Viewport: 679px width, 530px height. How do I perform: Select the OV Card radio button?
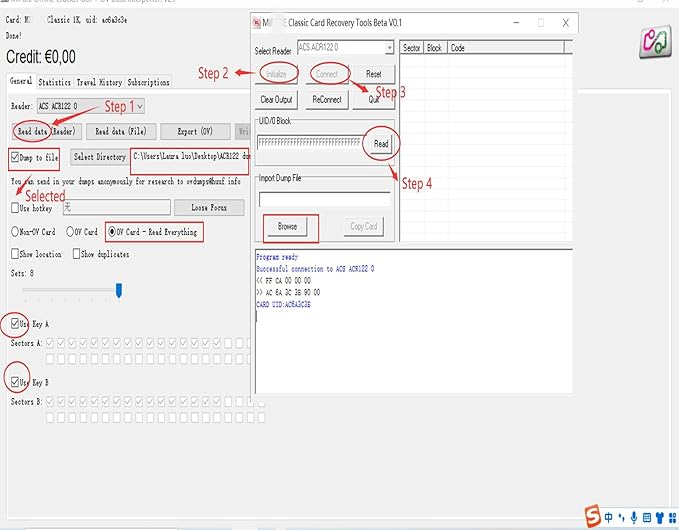pyautogui.click(x=70, y=232)
